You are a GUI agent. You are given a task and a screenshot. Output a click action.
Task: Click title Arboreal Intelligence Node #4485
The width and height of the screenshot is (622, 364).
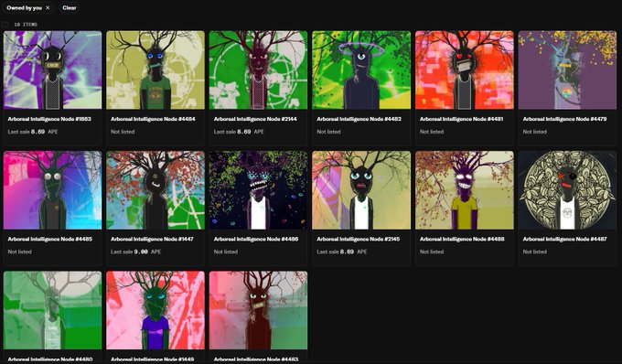50,239
